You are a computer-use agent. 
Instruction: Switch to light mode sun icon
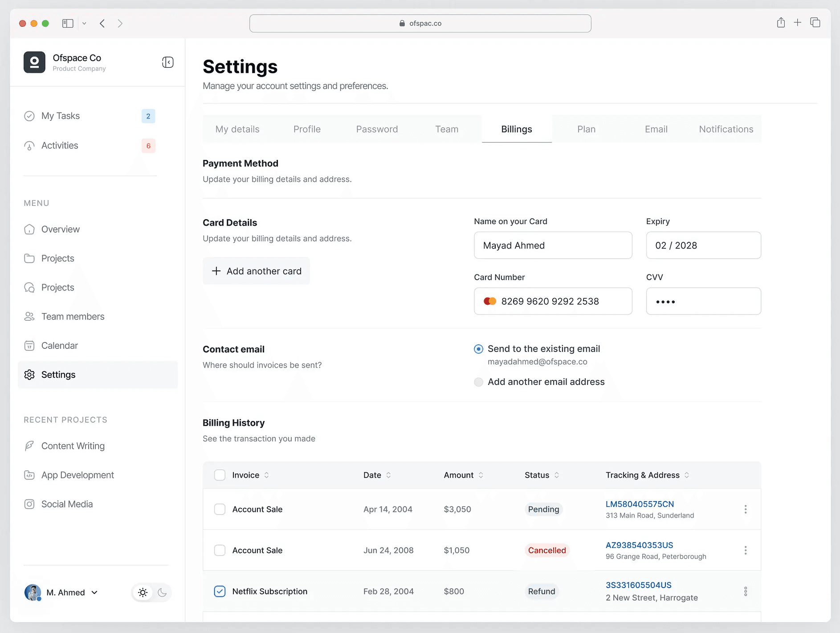143,592
